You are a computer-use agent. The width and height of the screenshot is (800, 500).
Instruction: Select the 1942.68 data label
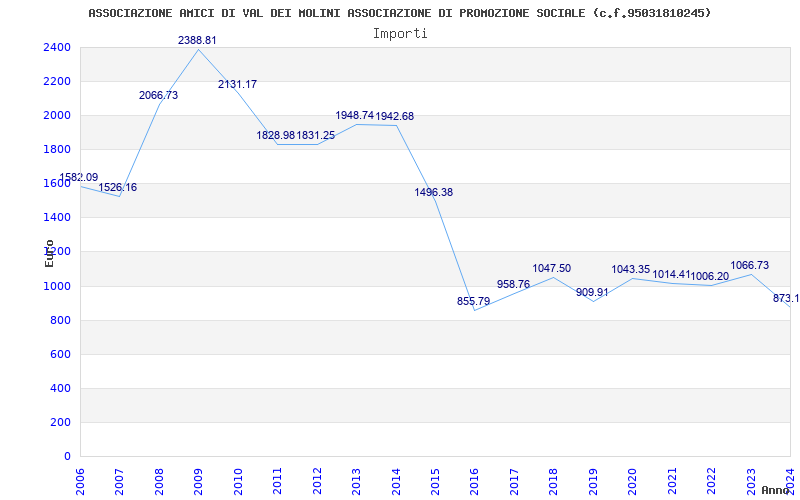[395, 116]
